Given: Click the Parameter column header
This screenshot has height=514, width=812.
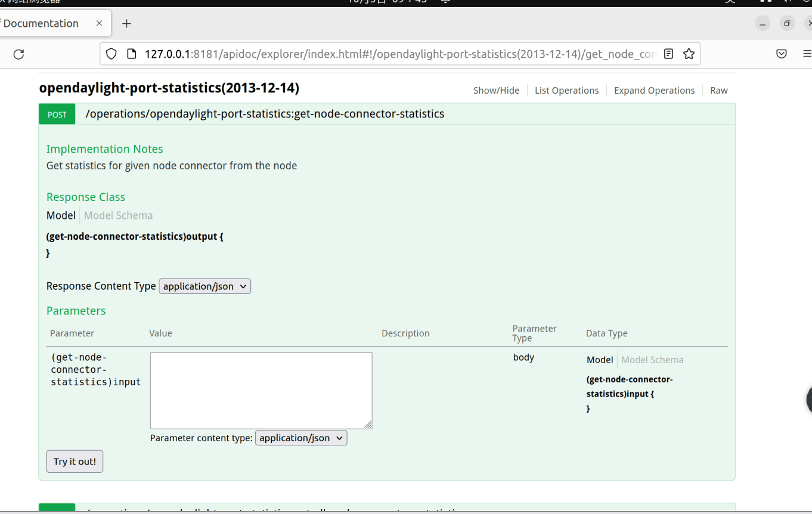Looking at the screenshot, I should pyautogui.click(x=72, y=333).
